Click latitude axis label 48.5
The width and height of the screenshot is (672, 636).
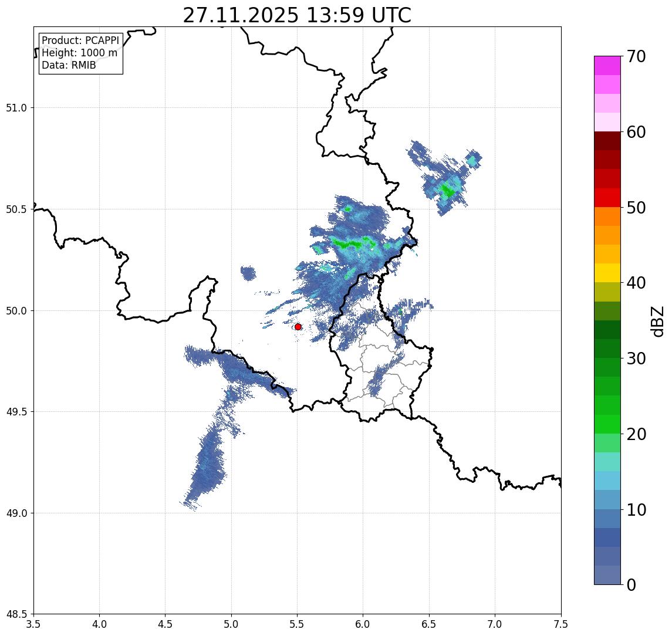point(16,614)
